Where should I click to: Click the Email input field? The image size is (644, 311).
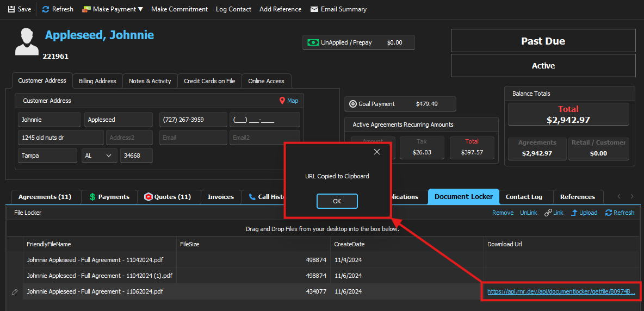coord(193,138)
